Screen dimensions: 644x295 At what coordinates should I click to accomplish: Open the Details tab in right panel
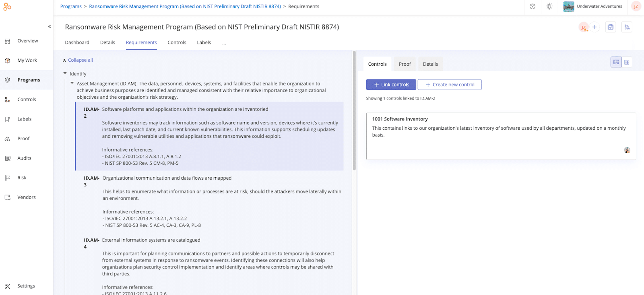point(431,64)
